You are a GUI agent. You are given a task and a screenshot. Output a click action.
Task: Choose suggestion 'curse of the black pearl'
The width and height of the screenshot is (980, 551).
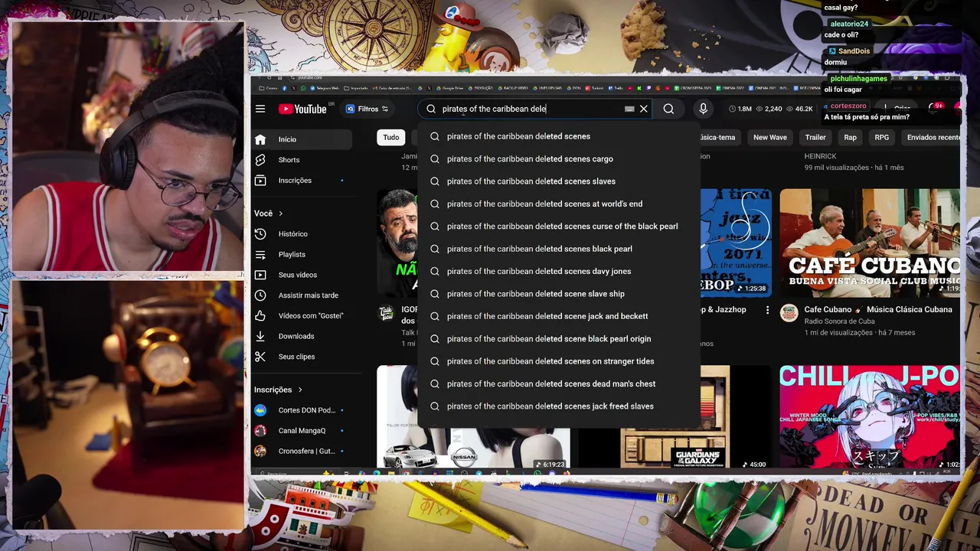559,227
